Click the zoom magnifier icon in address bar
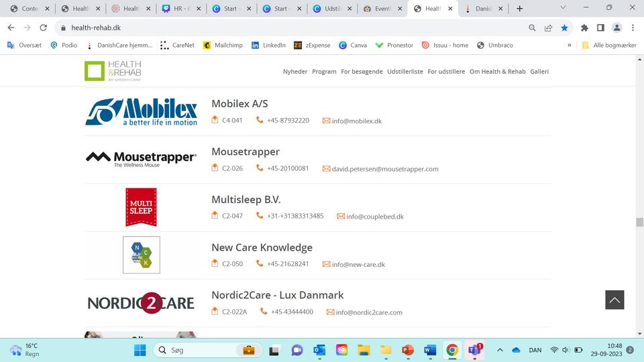The image size is (644, 362). tap(532, 27)
